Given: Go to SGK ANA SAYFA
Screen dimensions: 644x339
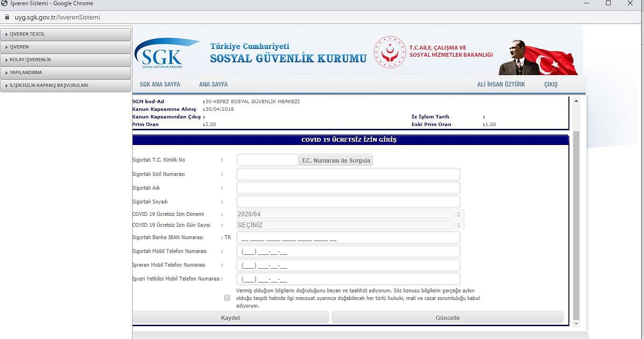Looking at the screenshot, I should coord(160,84).
